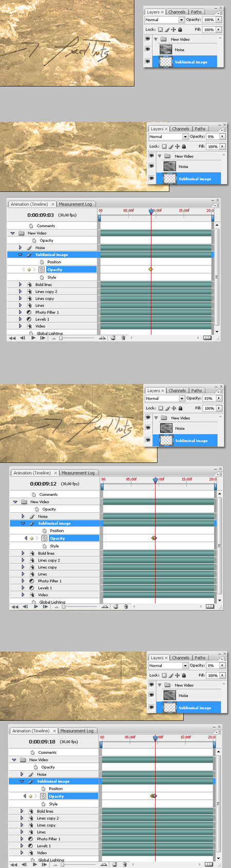This screenshot has width=231, height=868.
Task: Click Position stopwatch in the 0:00:09:12 timeline
Action: tap(45, 531)
